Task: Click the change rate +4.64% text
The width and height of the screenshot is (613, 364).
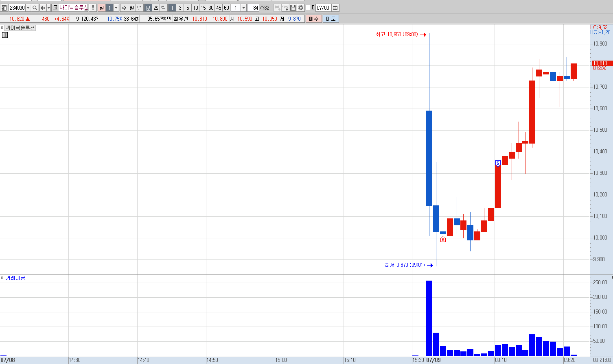Action: coord(61,19)
